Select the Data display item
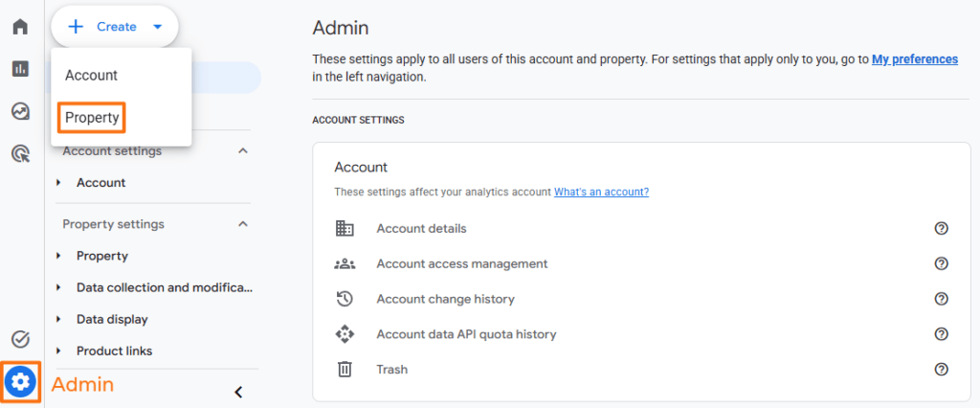The height and width of the screenshot is (408, 980). 112,319
